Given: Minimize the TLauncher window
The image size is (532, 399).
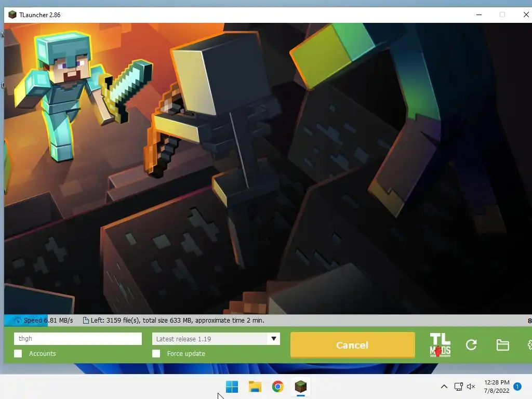Looking at the screenshot, I should tap(478, 15).
